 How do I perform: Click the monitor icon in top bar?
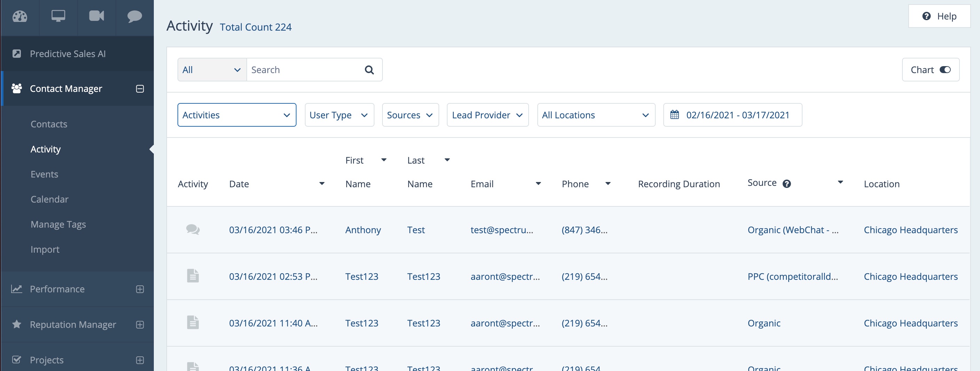coord(58,16)
